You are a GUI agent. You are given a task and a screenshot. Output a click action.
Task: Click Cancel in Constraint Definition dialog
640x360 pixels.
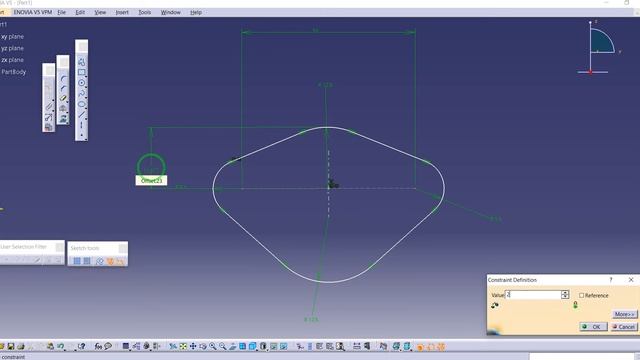click(x=624, y=327)
